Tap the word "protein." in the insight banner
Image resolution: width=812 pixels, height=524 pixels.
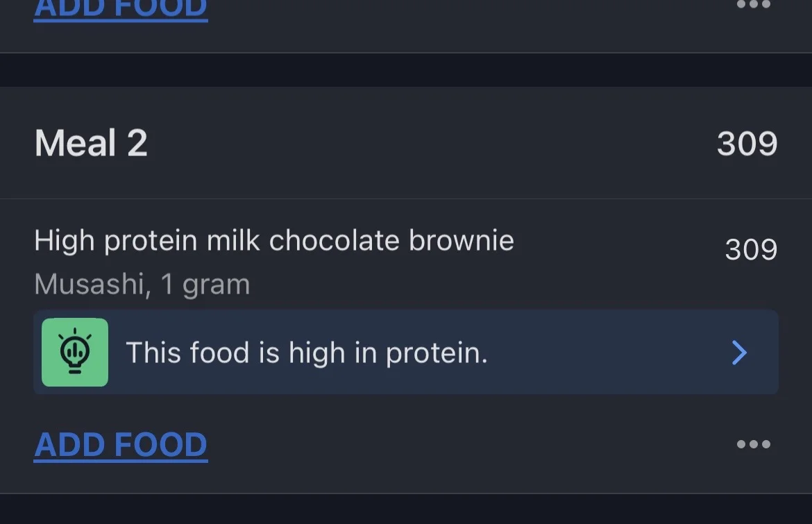437,353
